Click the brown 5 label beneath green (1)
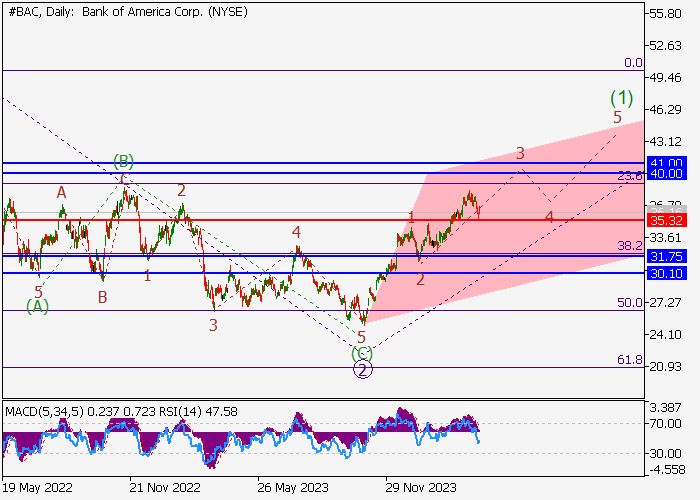700x500 pixels. click(617, 117)
